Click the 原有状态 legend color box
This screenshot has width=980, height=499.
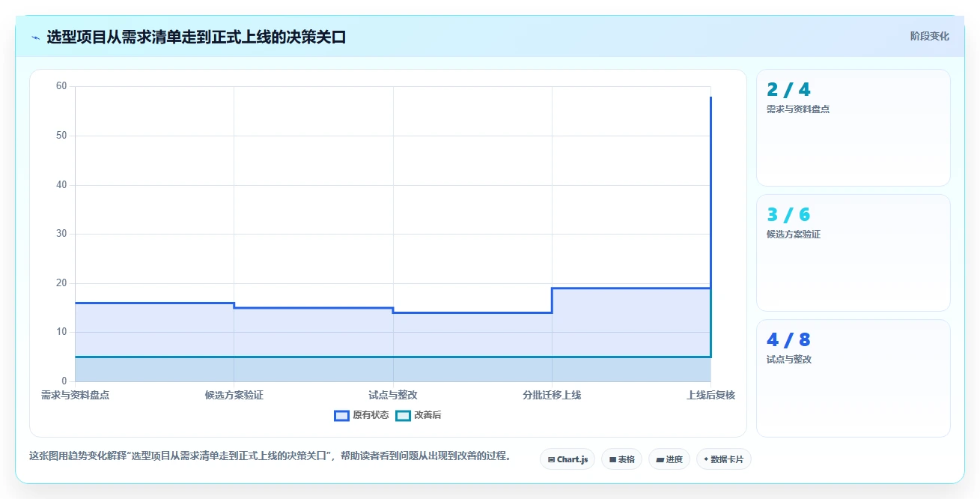341,415
